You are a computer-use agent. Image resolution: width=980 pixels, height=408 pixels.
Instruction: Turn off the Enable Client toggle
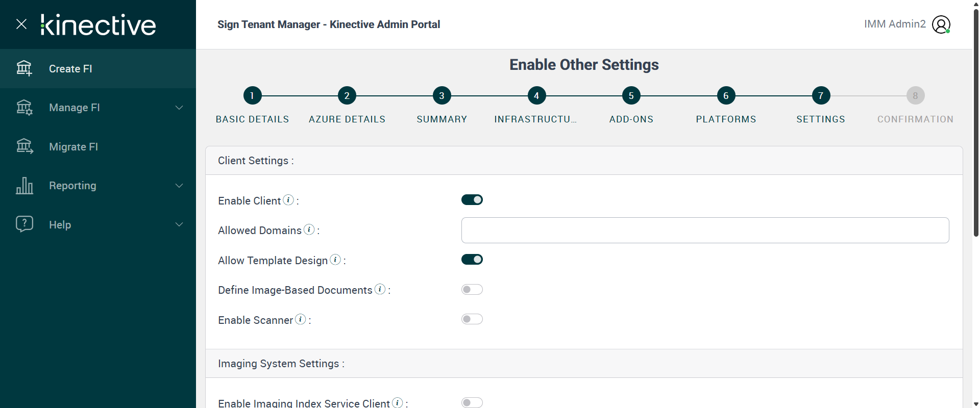pyautogui.click(x=472, y=200)
